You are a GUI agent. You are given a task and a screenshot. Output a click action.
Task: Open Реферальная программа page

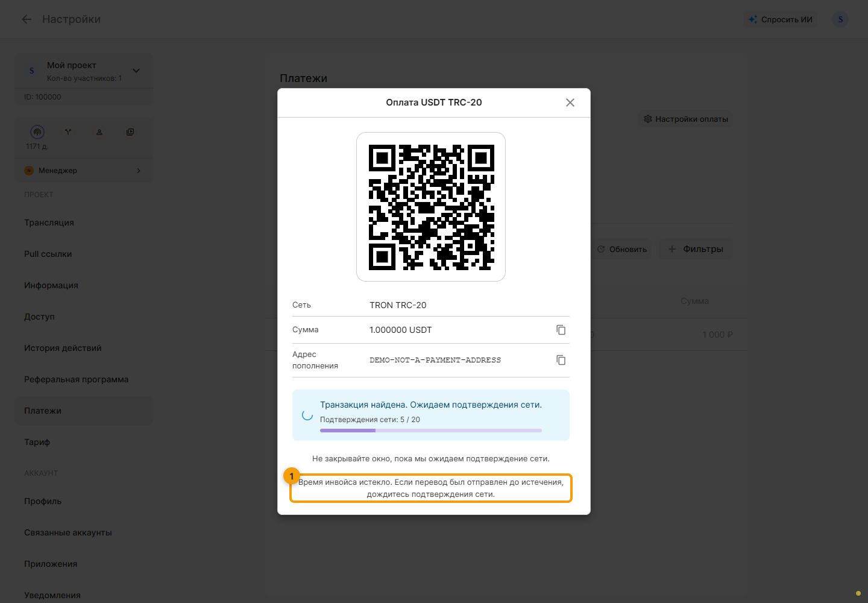(x=84, y=379)
